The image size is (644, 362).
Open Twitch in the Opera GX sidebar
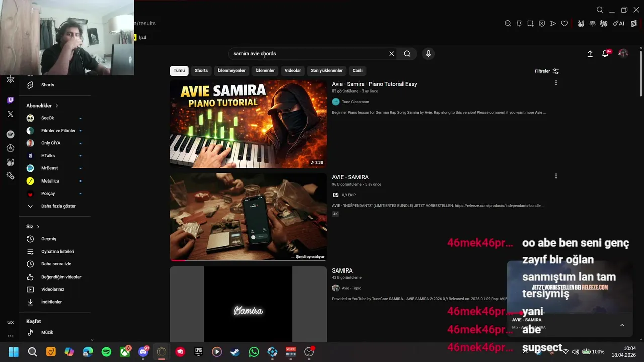coord(10,100)
